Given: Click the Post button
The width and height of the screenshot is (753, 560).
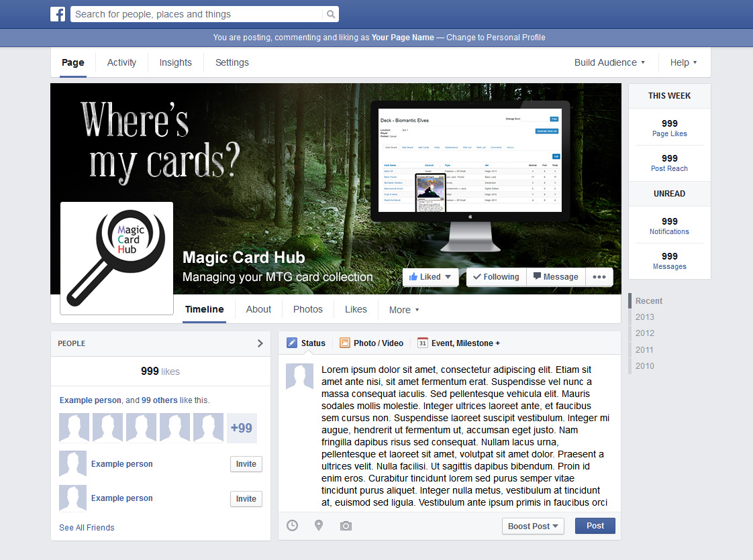Looking at the screenshot, I should coord(595,526).
